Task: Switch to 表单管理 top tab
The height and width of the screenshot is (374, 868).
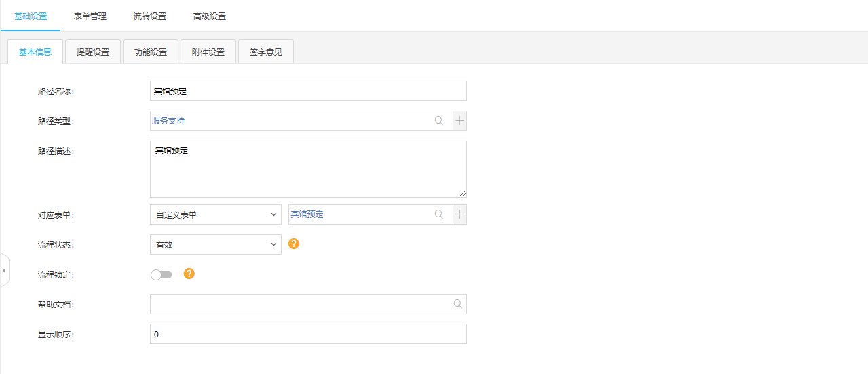Action: [x=90, y=16]
